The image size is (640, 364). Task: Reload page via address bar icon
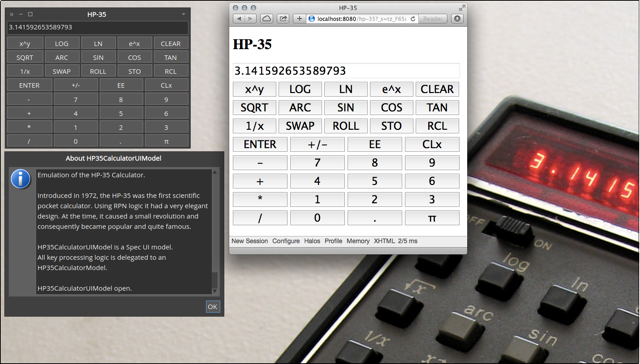[x=413, y=19]
